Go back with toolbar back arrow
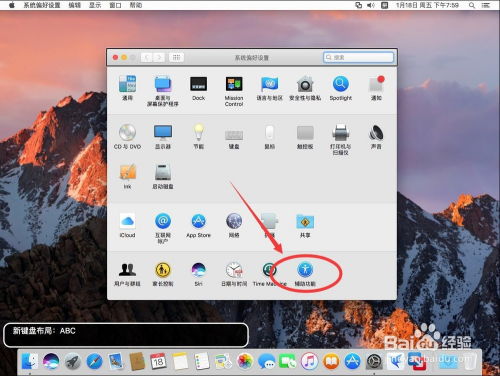This screenshot has width=500, height=376. coord(147,58)
